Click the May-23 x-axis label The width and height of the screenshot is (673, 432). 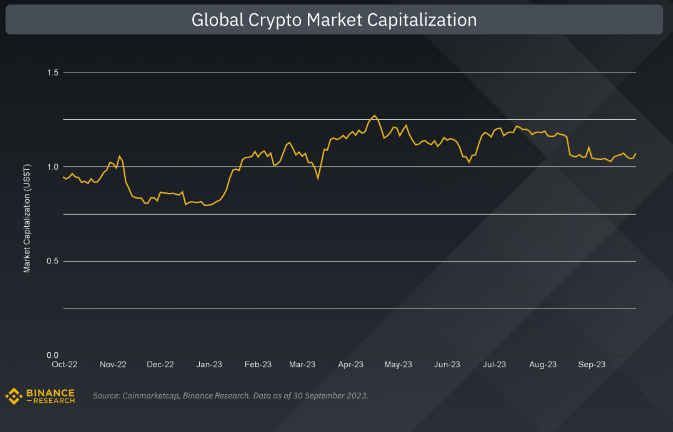[398, 364]
